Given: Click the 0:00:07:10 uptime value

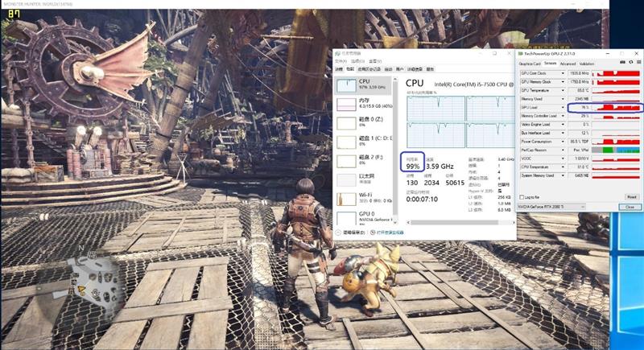Looking at the screenshot, I should pyautogui.click(x=422, y=199).
